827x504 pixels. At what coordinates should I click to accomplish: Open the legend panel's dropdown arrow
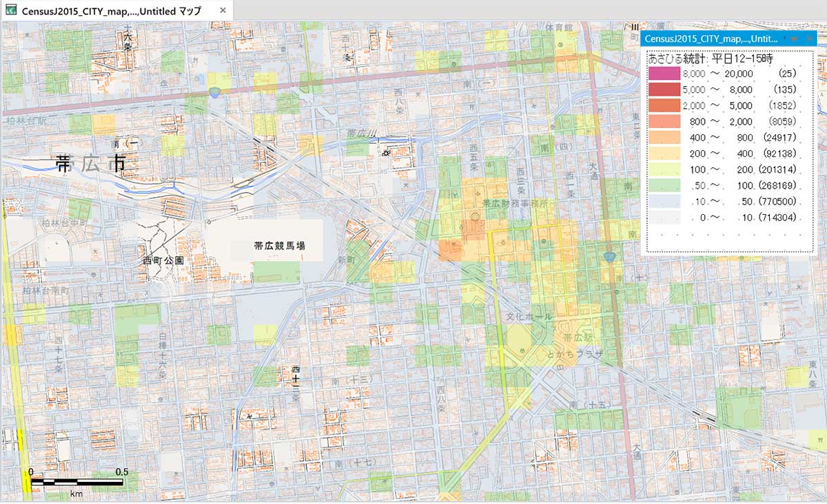coord(793,39)
